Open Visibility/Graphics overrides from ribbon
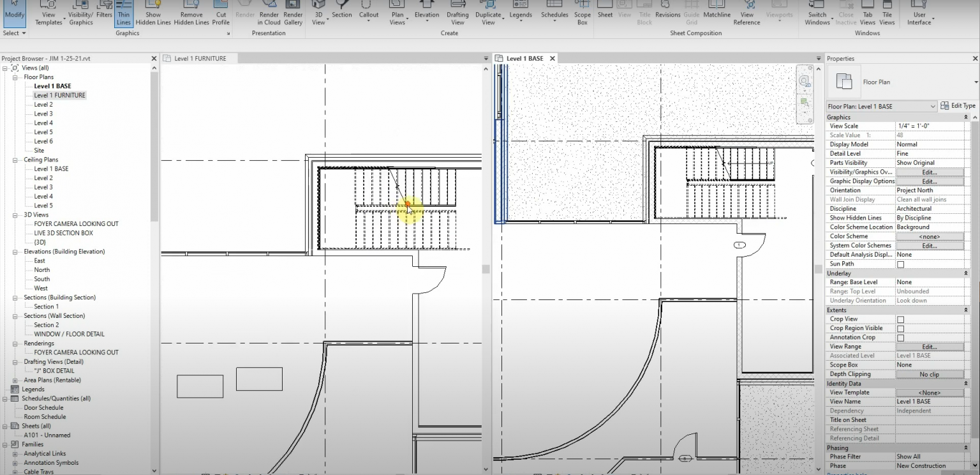Image resolution: width=980 pixels, height=475 pixels. point(80,13)
